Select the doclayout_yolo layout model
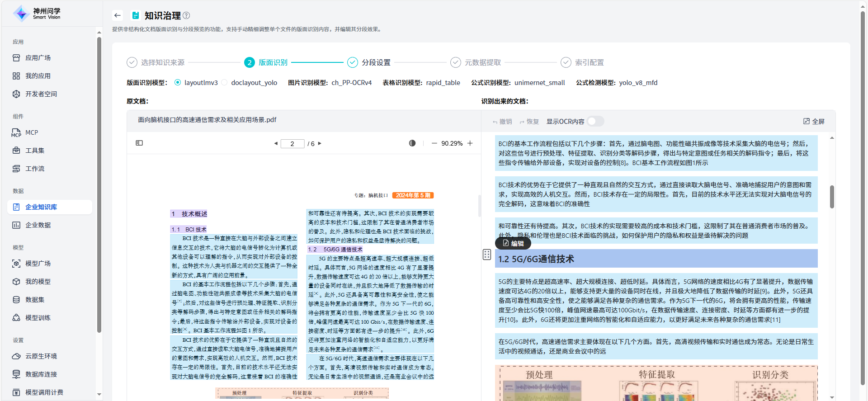 click(225, 83)
